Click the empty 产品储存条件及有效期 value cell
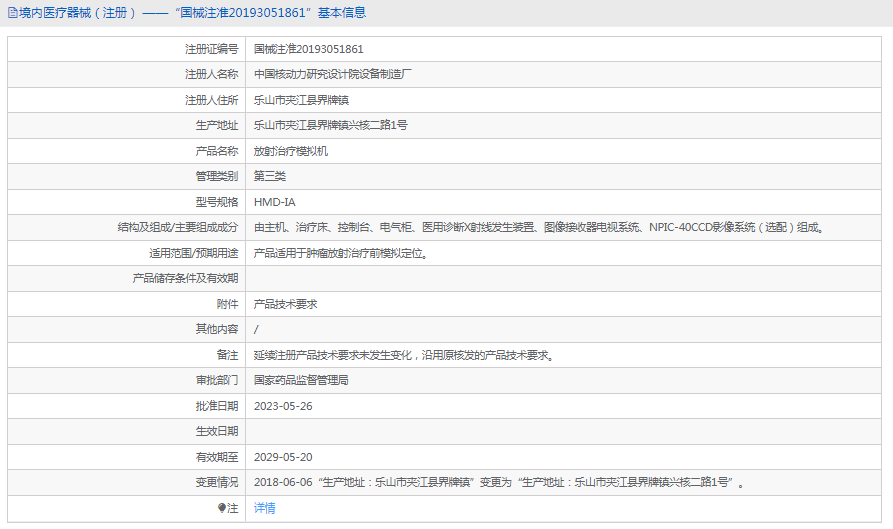The image size is (893, 529). click(x=560, y=278)
